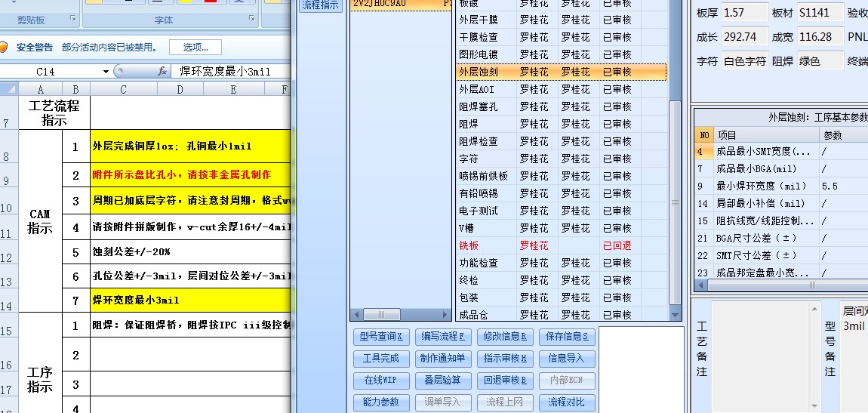Select cell 焊环宽度最小3mil in Excel sheet
This screenshot has width=868, height=413.
coord(190,300)
